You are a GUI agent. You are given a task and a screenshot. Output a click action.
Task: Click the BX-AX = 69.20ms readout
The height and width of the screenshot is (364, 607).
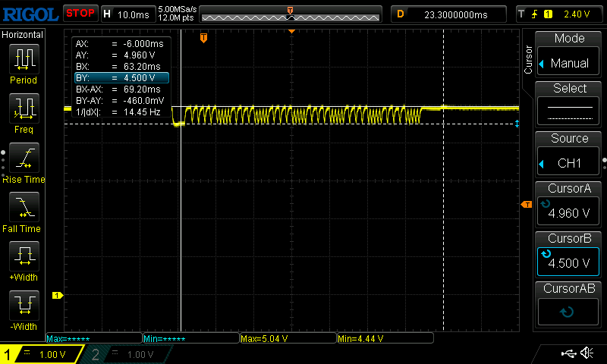(x=120, y=89)
